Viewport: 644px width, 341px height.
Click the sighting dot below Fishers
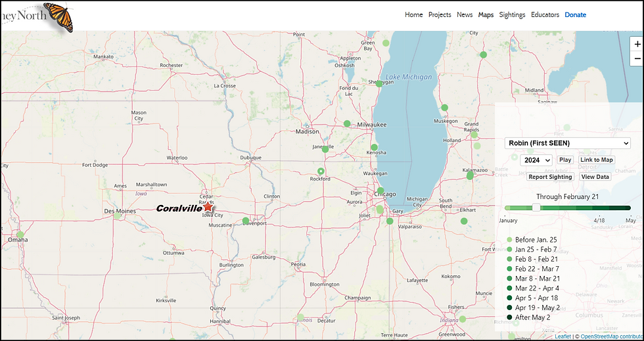(x=463, y=319)
